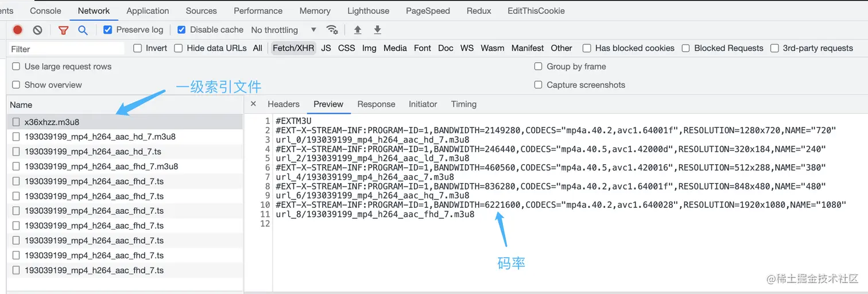This screenshot has width=868, height=294.
Task: Click the Filter text input field
Action: (67, 49)
